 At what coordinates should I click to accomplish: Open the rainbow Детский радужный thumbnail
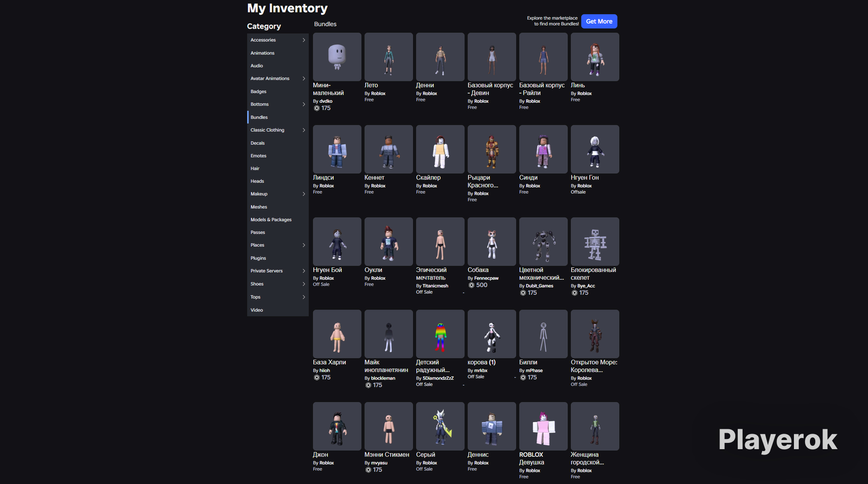440,334
